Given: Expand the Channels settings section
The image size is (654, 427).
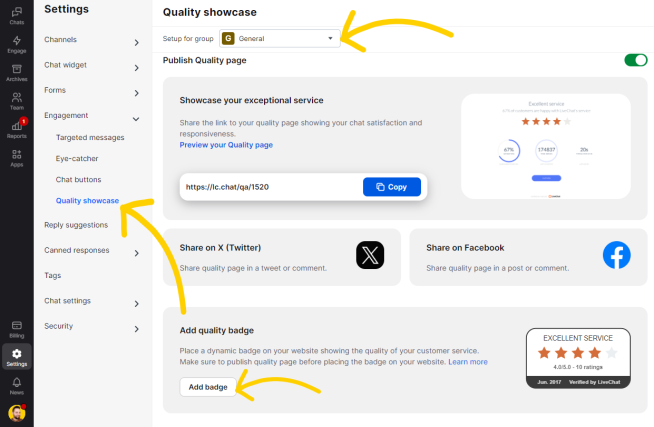Looking at the screenshot, I should coord(91,40).
